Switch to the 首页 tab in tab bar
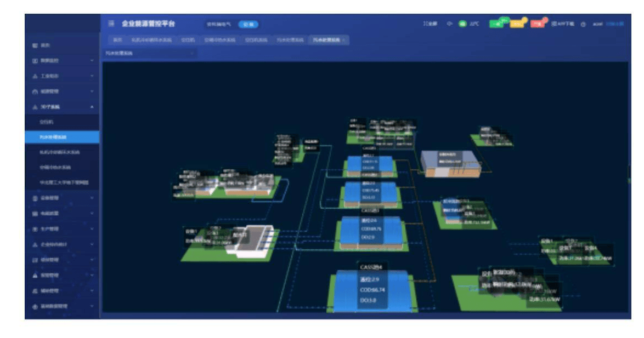The width and height of the screenshot is (644, 338). point(118,40)
